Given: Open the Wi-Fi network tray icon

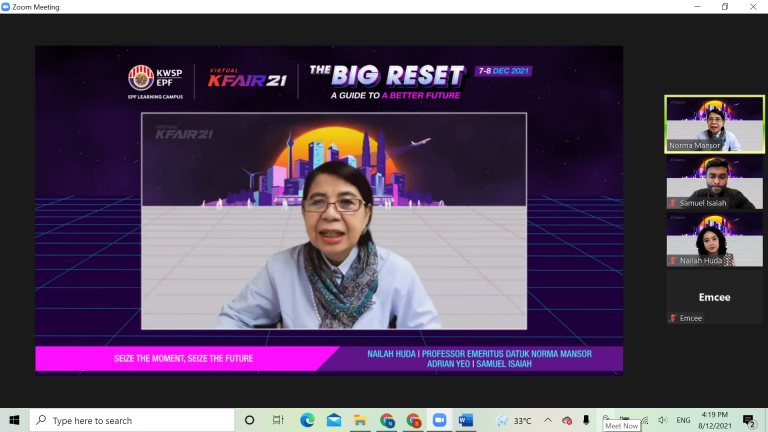Looking at the screenshot, I should tap(645, 420).
